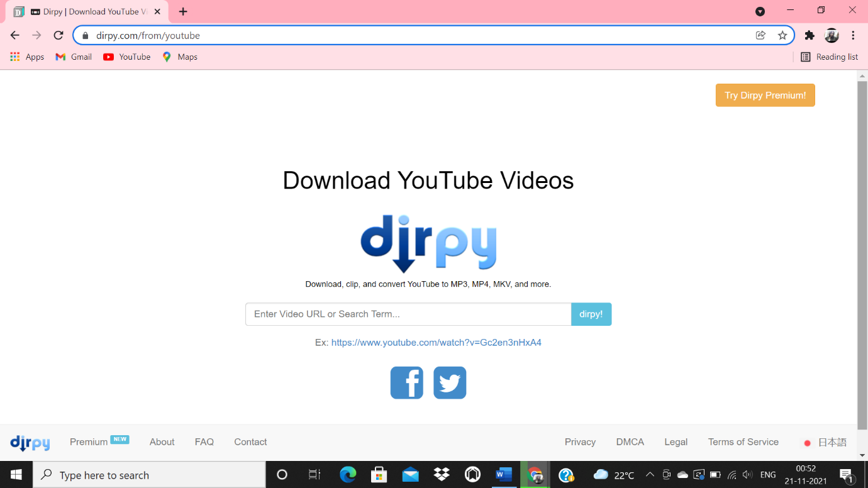
Task: Click the Share this page icon
Action: click(x=760, y=35)
